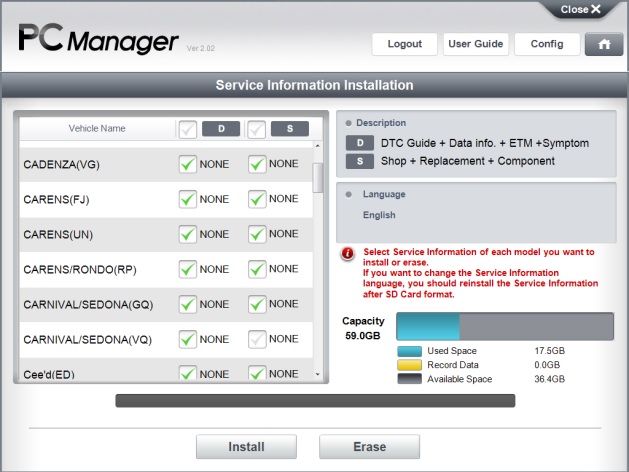Click the English language value
This screenshot has height=472, width=629.
[x=379, y=215]
